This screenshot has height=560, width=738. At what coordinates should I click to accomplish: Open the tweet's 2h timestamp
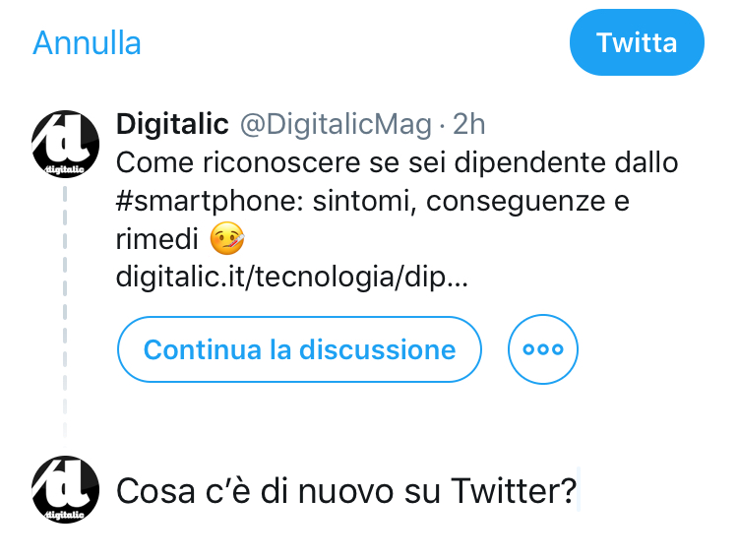(468, 124)
